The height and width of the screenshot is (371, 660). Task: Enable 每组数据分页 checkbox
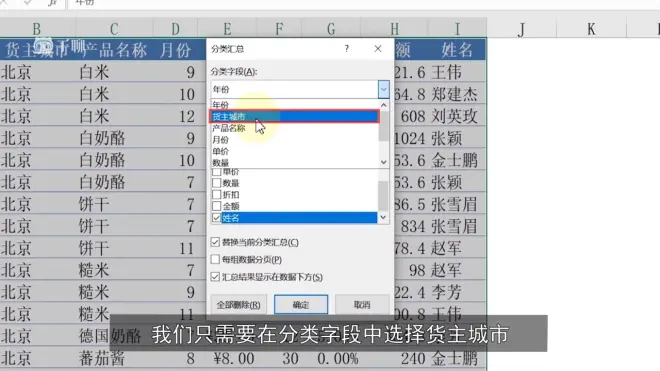coord(215,259)
